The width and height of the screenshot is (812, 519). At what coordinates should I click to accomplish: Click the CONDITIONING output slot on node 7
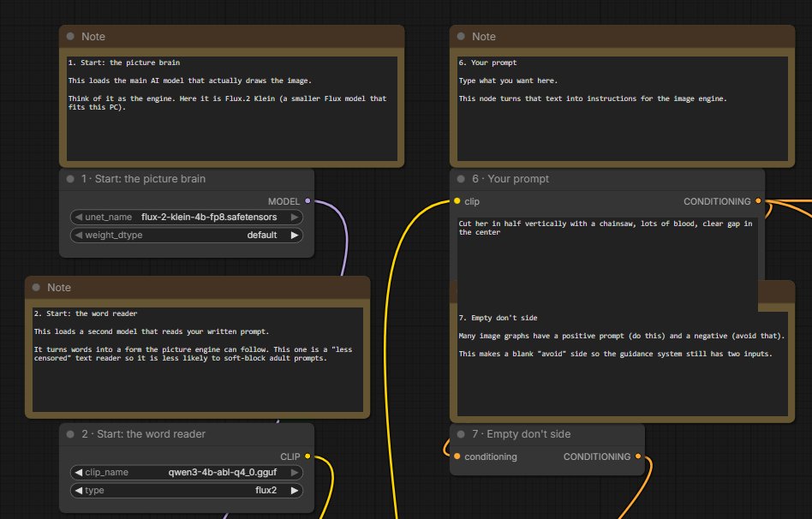pos(638,456)
